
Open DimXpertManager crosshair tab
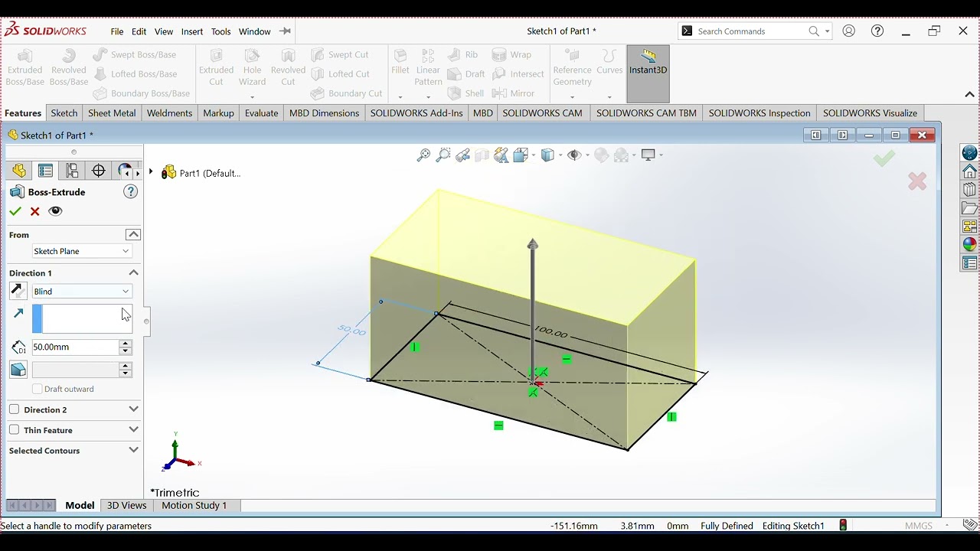(x=99, y=170)
